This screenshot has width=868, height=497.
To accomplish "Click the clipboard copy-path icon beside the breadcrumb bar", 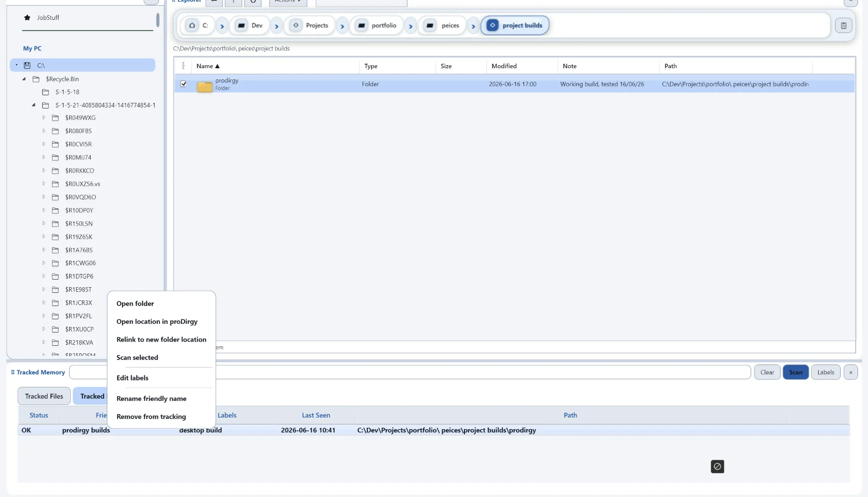I will [x=844, y=25].
